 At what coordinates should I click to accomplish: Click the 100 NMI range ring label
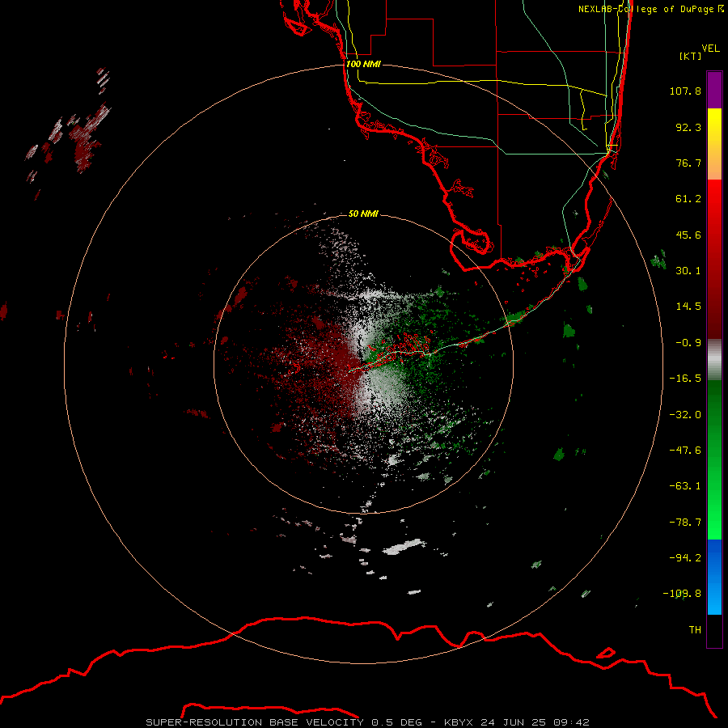coord(363,64)
